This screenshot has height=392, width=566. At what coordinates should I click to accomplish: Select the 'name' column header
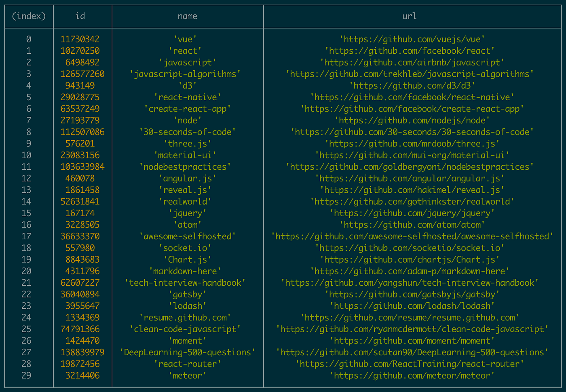click(187, 16)
